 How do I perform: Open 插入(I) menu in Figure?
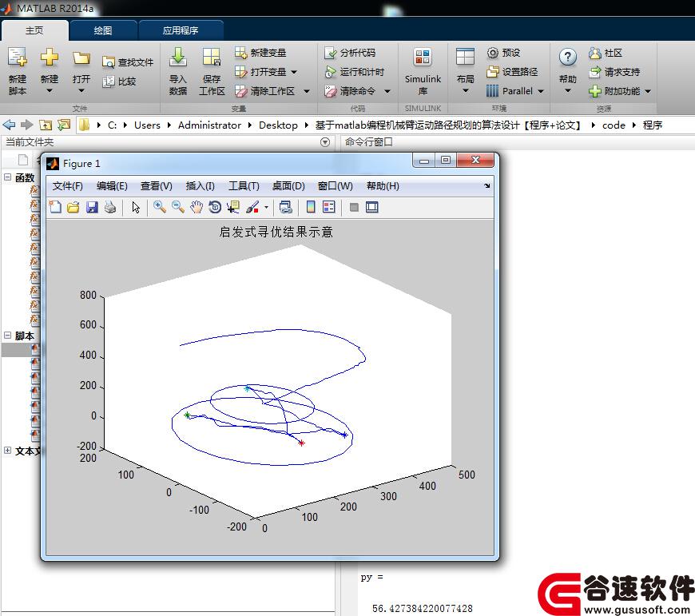point(200,186)
